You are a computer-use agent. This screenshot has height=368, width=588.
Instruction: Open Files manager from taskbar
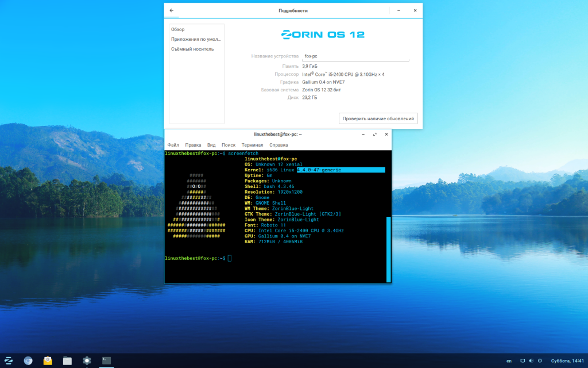click(67, 361)
